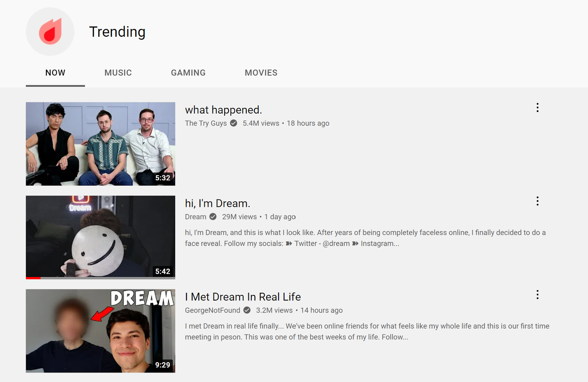Screen dimensions: 588x382
Task: Open the "what happened." video title
Action: click(x=223, y=110)
